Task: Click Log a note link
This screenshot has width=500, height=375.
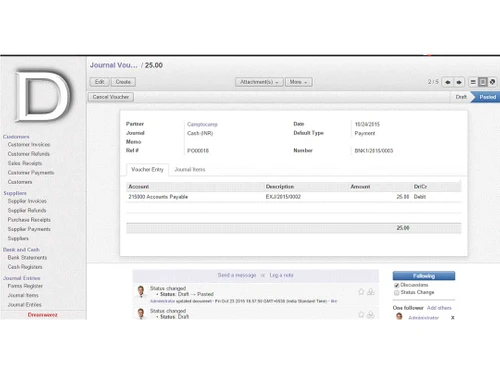Action: pos(281,275)
